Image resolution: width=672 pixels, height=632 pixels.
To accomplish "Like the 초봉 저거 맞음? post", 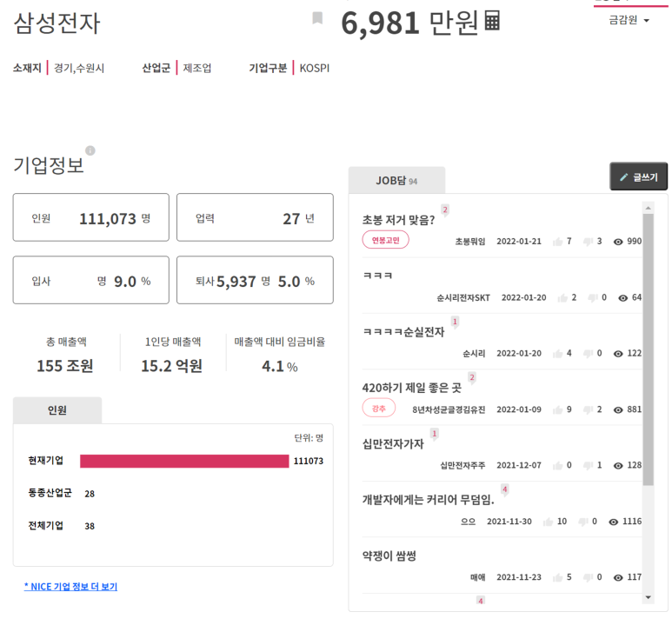I will pos(557,242).
